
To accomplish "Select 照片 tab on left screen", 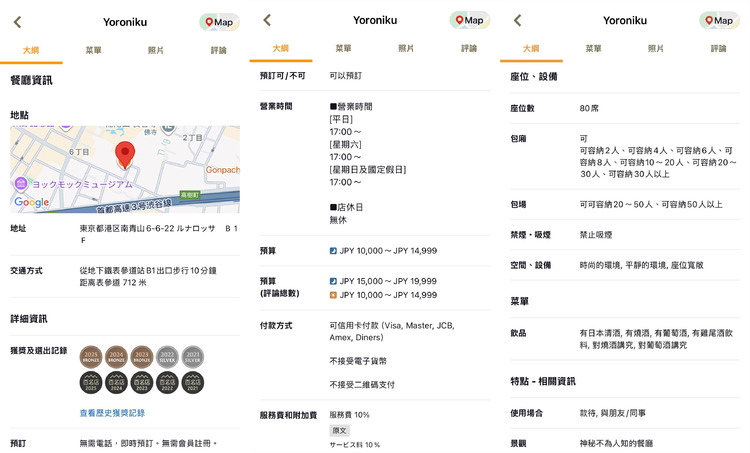I will click(x=156, y=50).
